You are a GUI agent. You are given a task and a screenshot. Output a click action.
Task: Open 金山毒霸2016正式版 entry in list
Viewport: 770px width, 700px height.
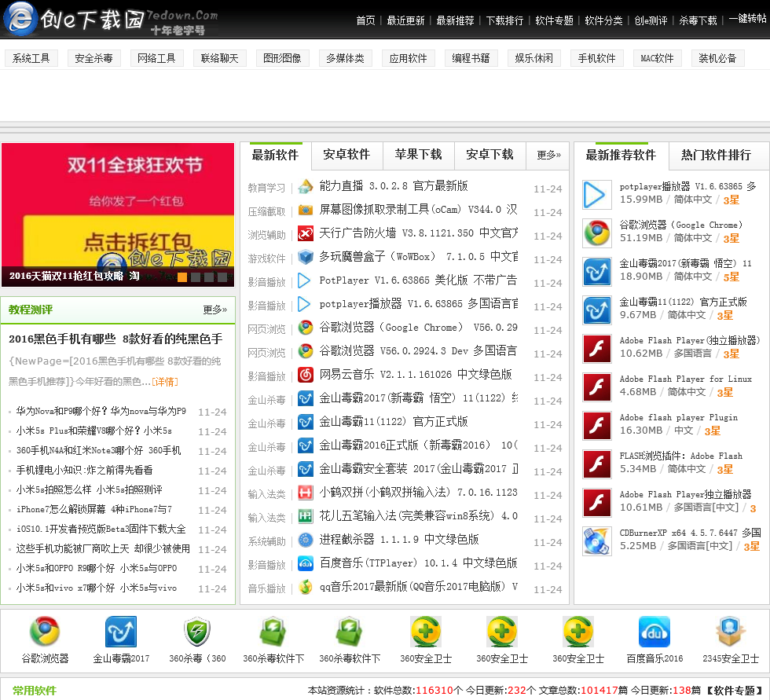pyautogui.click(x=418, y=445)
